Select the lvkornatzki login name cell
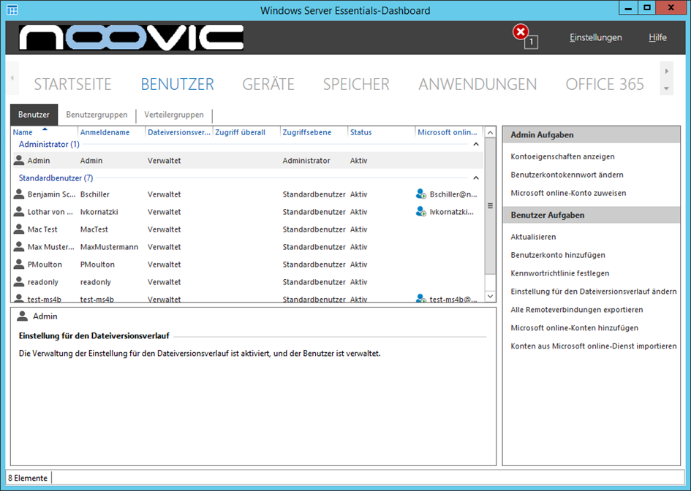Viewport: 691px width, 491px height. point(99,212)
